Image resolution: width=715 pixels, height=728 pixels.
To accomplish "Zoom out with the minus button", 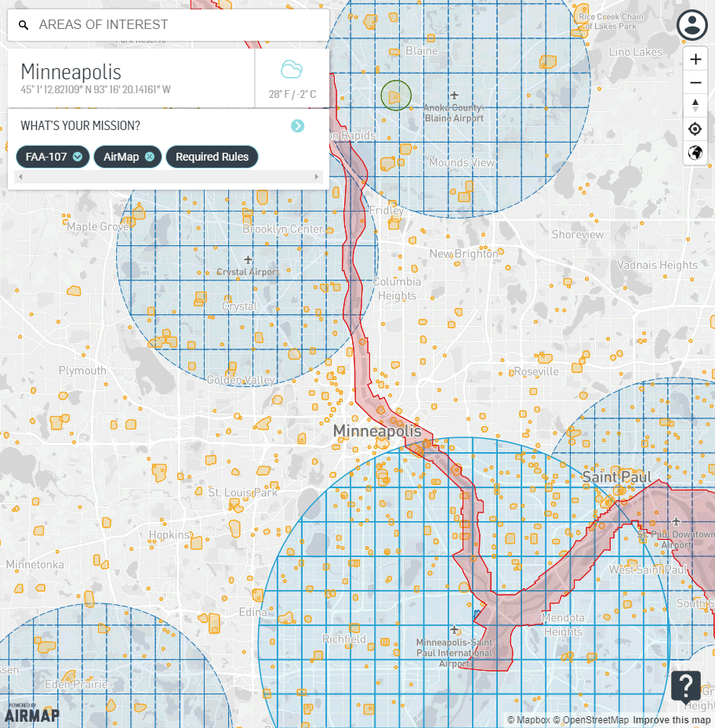I will 695,83.
